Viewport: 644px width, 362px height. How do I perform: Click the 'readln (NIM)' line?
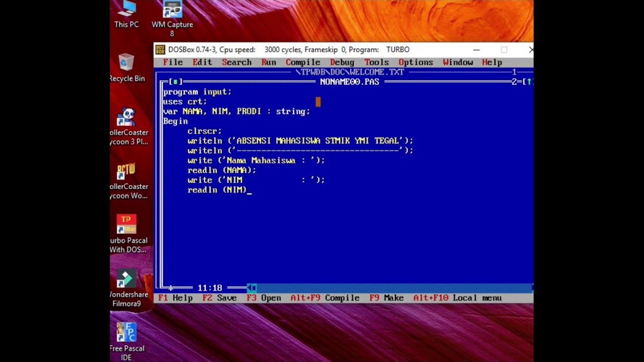click(x=217, y=190)
